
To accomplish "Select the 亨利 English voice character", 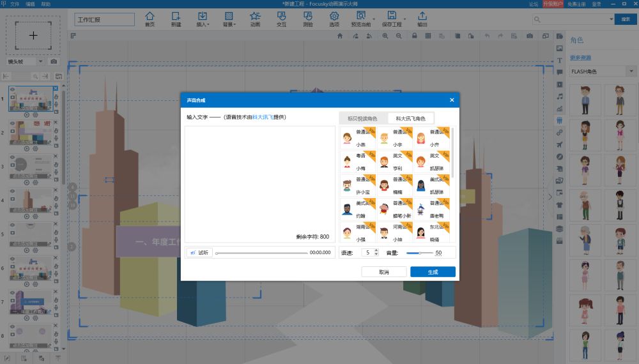I will click(x=395, y=162).
